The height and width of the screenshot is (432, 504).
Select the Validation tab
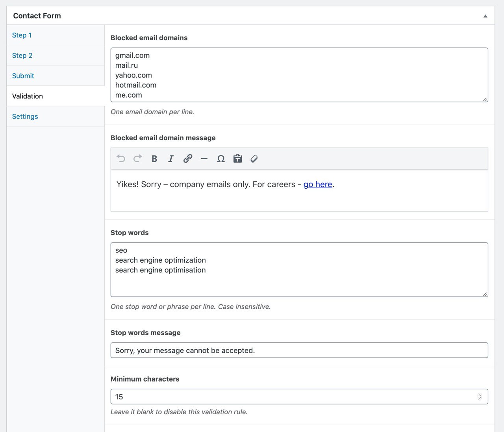(x=56, y=96)
